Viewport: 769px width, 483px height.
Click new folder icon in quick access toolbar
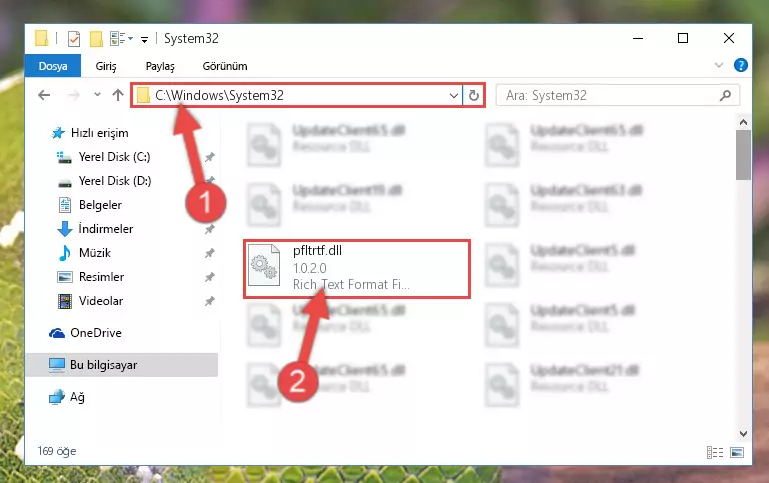click(96, 38)
